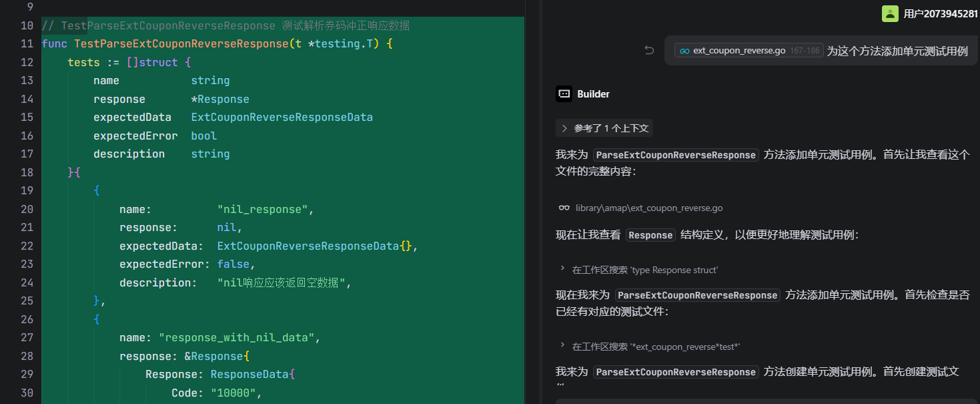Click the ResponseData{ code on line 29
The height and width of the screenshot is (404, 980).
tap(252, 375)
